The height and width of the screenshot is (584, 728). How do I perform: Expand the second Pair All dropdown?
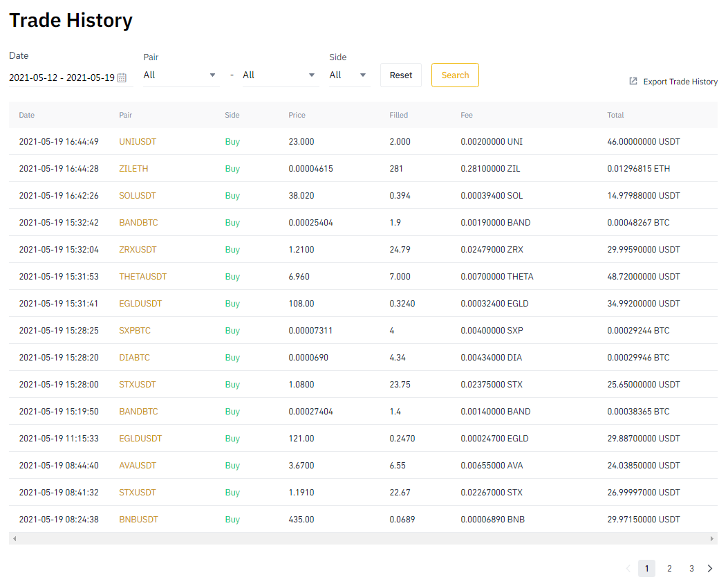pos(281,75)
